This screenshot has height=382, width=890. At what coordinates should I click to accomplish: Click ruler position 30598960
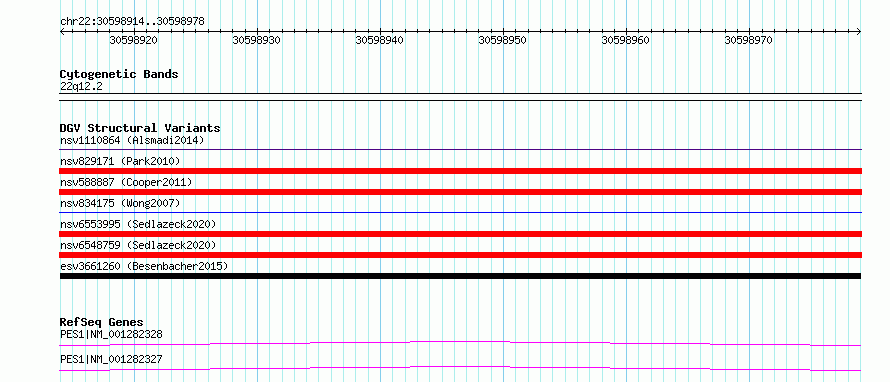[625, 40]
